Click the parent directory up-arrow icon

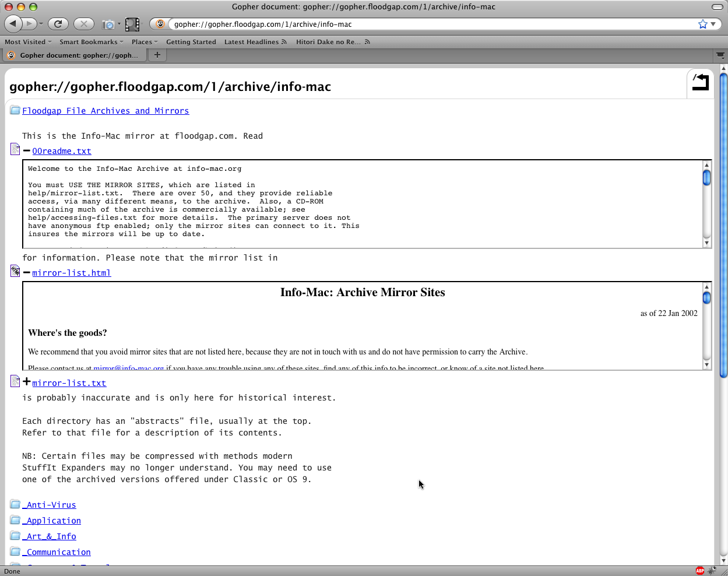coord(700,82)
